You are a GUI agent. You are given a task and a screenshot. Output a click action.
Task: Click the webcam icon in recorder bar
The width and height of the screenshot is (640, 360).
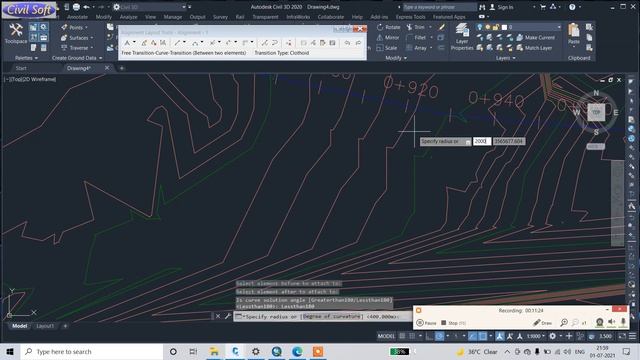[x=599, y=322]
